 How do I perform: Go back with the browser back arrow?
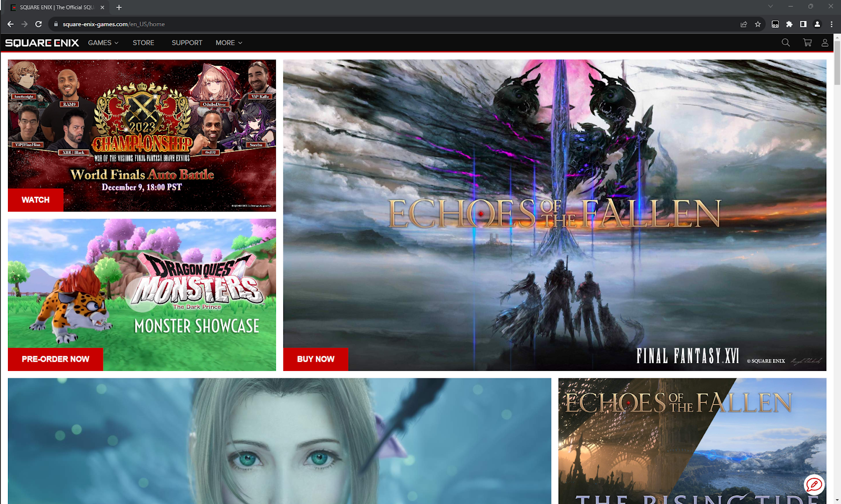(x=11, y=24)
